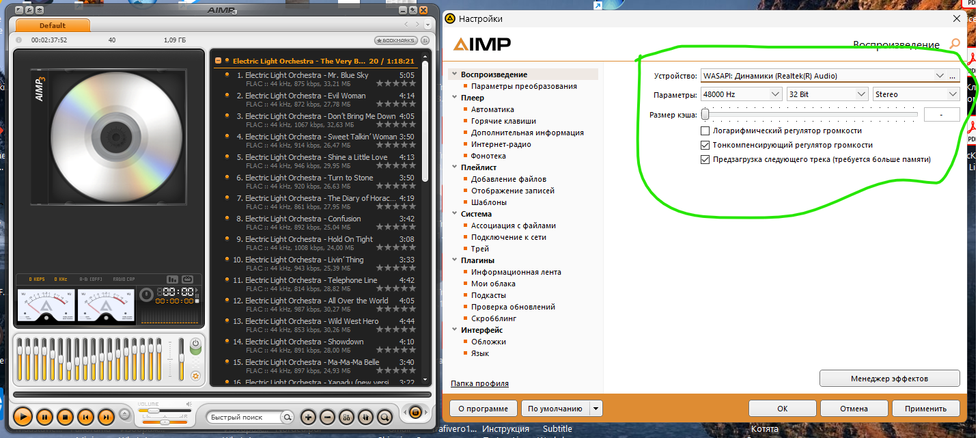Click the AIMP volume slider
Viewport: 980px width, 438px height.
coord(164,411)
